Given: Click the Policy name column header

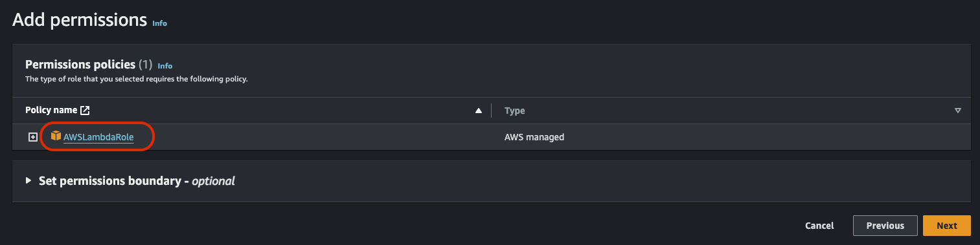Looking at the screenshot, I should click(x=51, y=111).
